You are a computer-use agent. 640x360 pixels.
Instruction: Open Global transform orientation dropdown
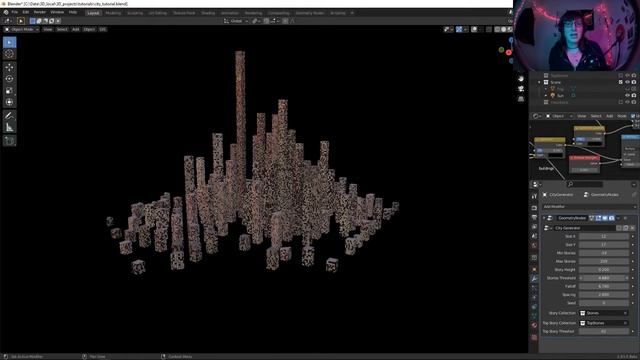pos(236,21)
